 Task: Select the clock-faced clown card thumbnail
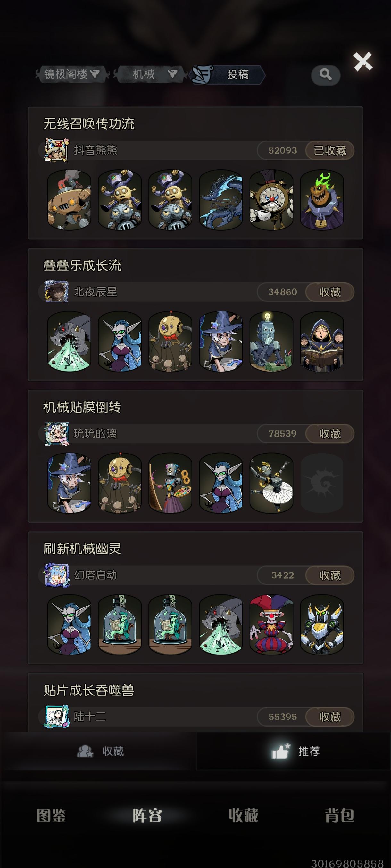pos(271,200)
